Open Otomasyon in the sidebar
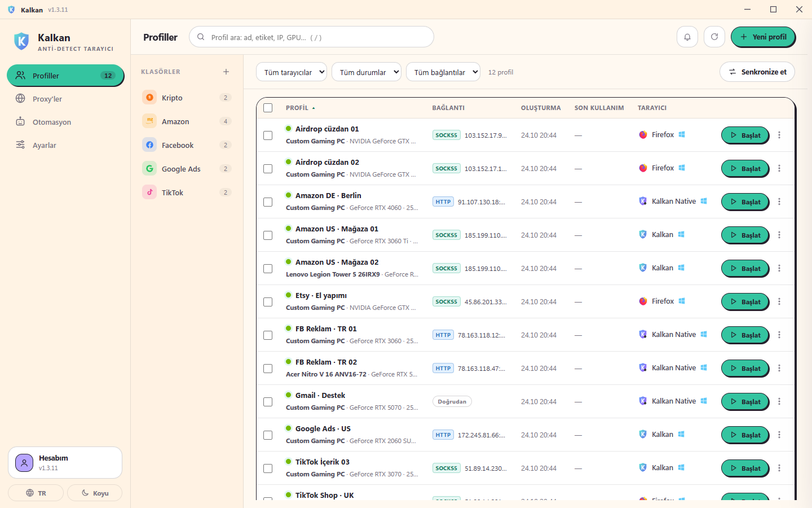The height and width of the screenshot is (508, 812). point(65,122)
